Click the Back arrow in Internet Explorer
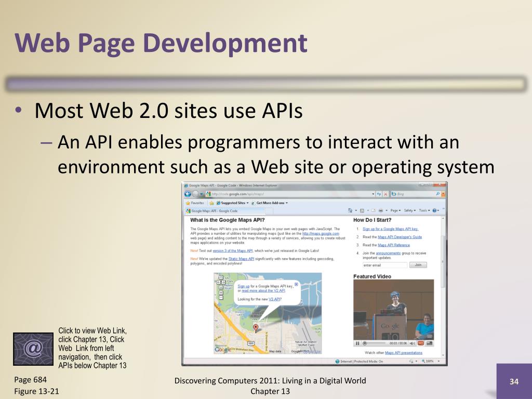 [x=188, y=194]
